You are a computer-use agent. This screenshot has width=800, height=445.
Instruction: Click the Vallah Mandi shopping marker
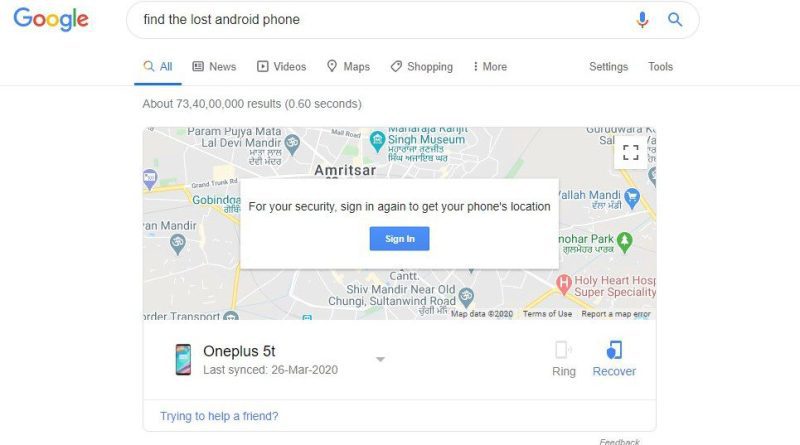[x=632, y=199]
